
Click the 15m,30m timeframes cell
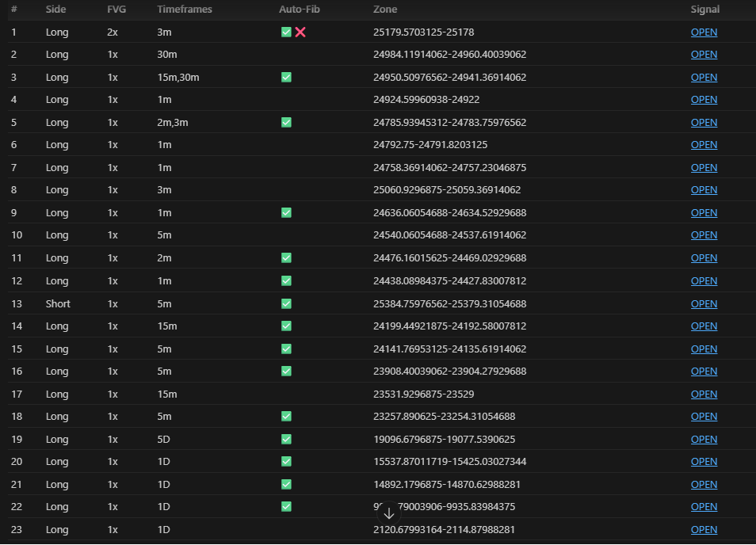coord(178,77)
